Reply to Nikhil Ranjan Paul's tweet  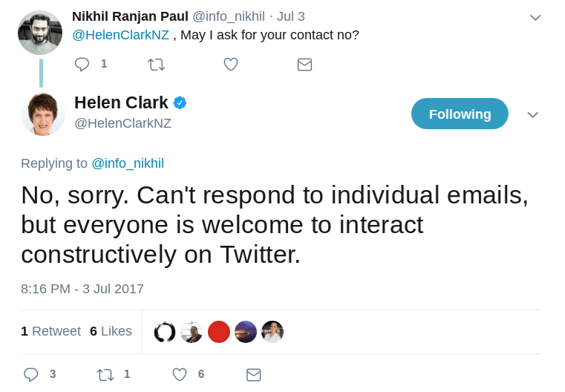[82, 65]
